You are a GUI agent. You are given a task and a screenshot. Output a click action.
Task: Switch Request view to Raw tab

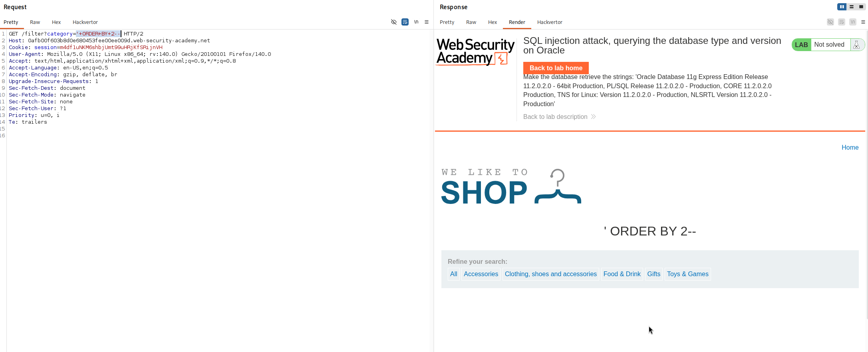35,22
